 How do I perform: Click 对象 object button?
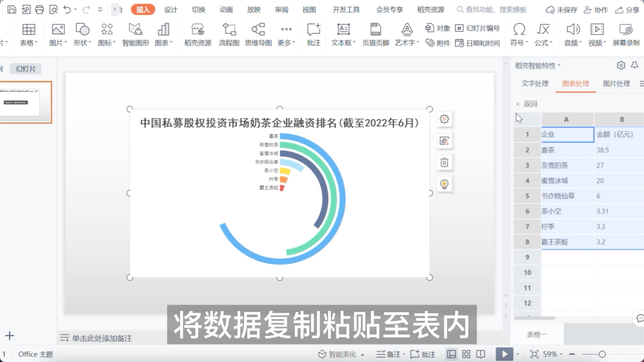[x=438, y=28]
